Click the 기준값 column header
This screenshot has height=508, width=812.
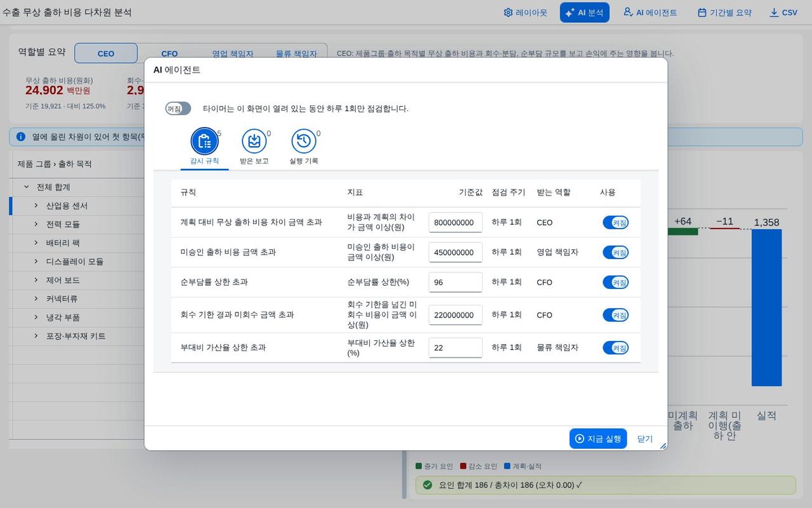click(x=471, y=192)
